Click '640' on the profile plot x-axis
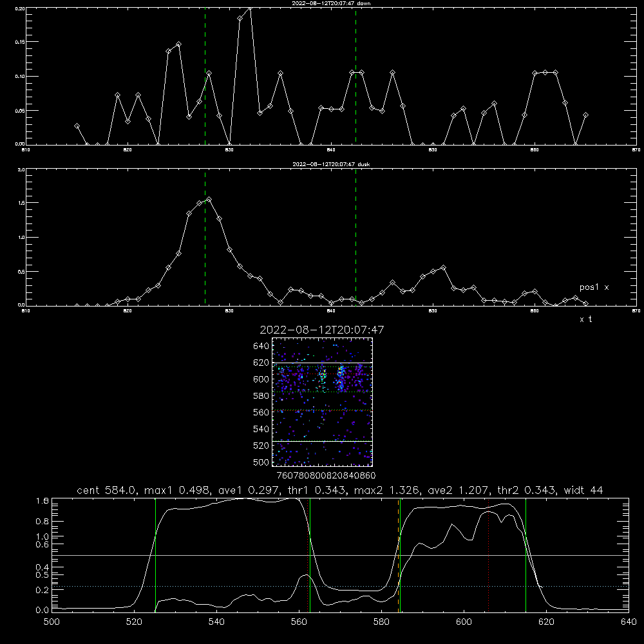The image size is (644, 644). [629, 622]
